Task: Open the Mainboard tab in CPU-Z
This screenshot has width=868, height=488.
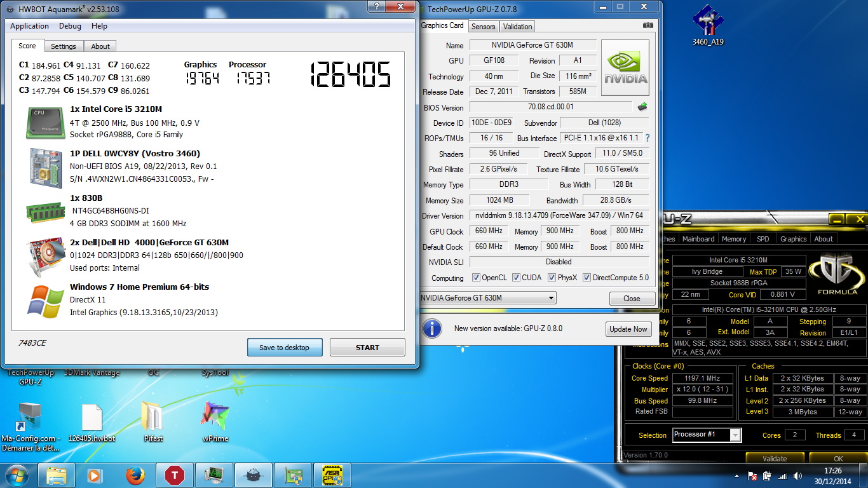Action: click(x=698, y=239)
